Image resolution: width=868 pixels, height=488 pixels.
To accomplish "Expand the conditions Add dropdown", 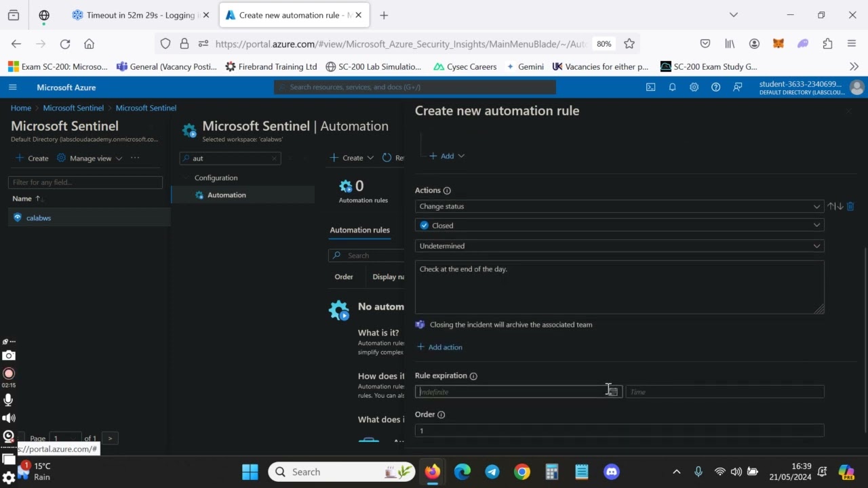I will click(x=447, y=156).
